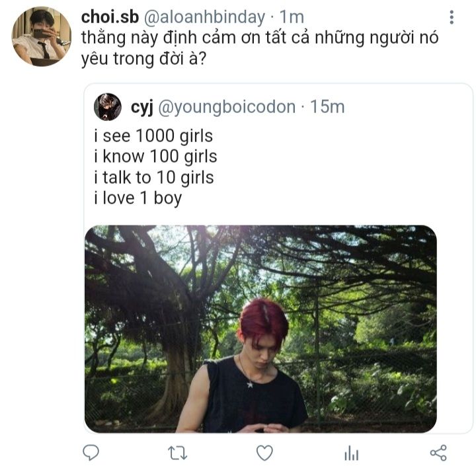Like the tweet with the heart icon
The height and width of the screenshot is (468, 476).
click(264, 453)
